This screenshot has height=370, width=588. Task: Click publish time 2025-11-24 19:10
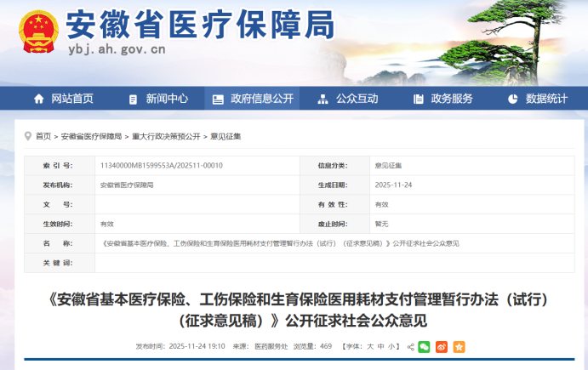(x=197, y=346)
